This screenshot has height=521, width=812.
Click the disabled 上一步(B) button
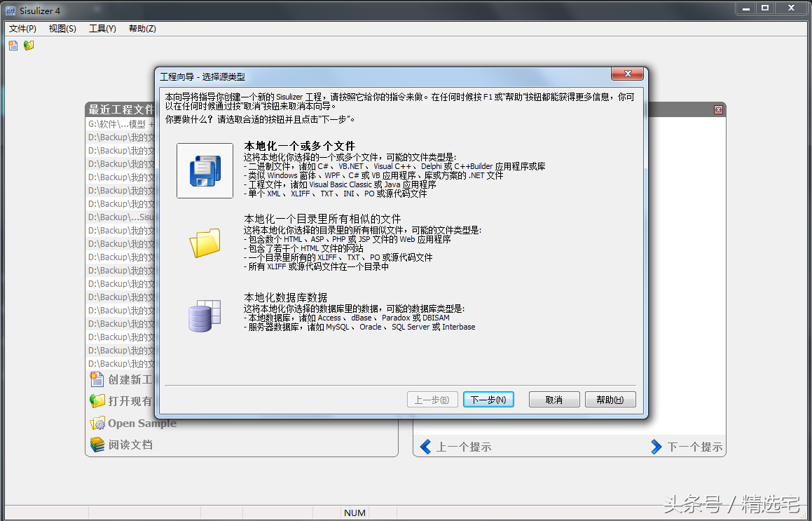click(x=432, y=400)
